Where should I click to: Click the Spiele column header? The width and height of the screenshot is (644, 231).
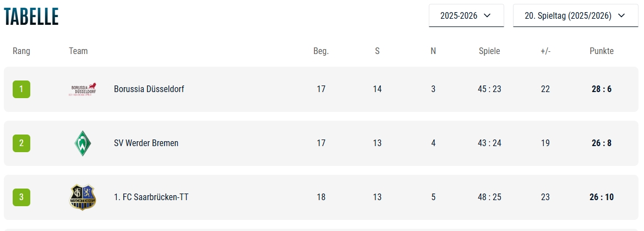coord(489,51)
